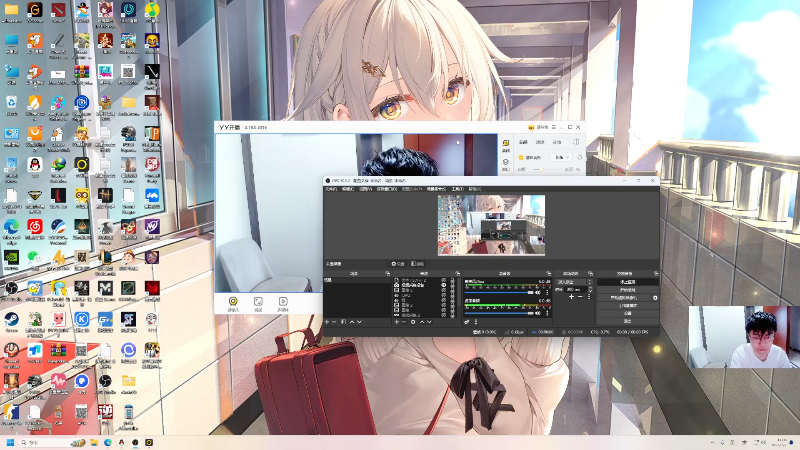Add a new scene in OBS Scenes dock
This screenshot has width=800, height=450.
327,322
